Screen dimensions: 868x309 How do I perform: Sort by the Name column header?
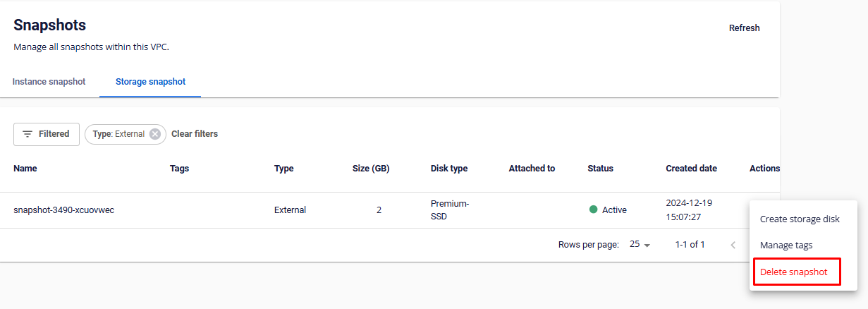(25, 169)
